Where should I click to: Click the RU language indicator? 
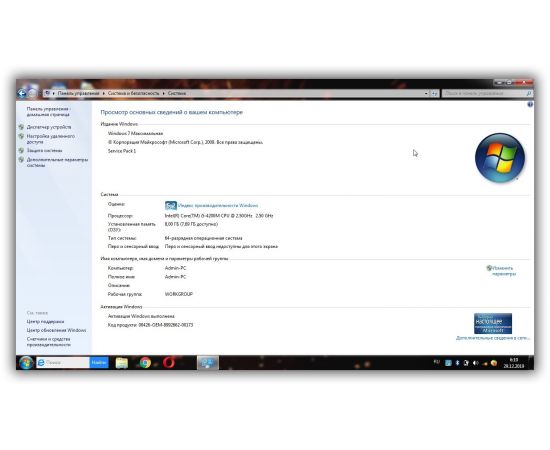[x=437, y=361]
